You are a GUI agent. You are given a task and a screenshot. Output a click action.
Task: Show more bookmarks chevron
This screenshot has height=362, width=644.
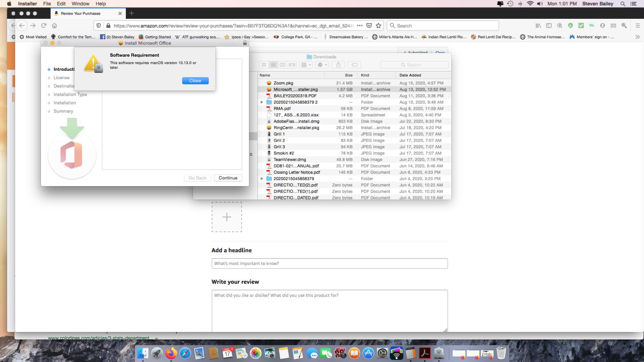(637, 37)
